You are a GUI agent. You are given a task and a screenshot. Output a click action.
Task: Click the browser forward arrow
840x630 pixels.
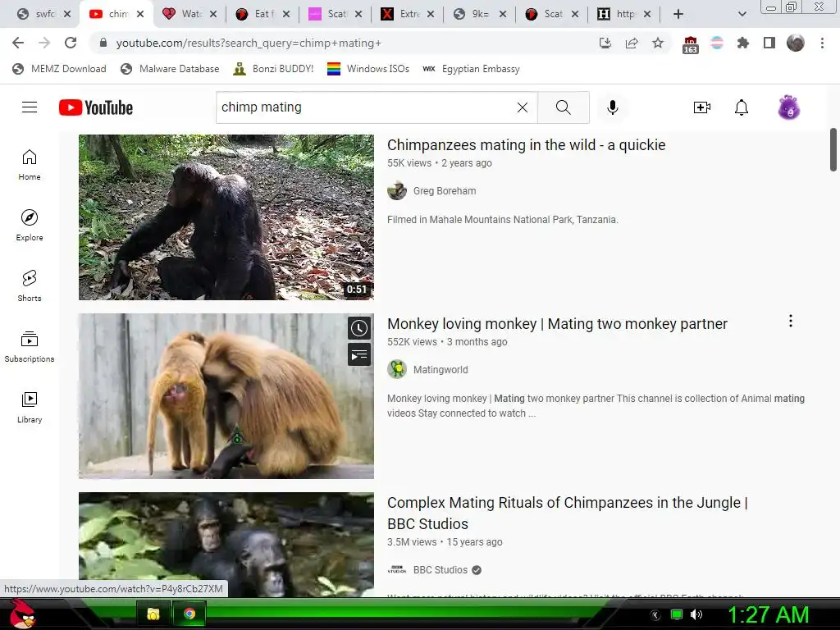coord(44,43)
